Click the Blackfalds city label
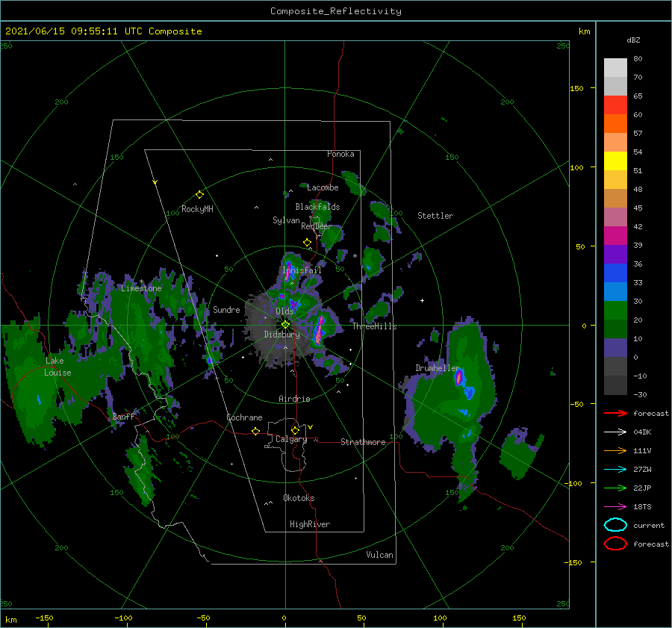Image resolution: width=672 pixels, height=628 pixels. 317,207
